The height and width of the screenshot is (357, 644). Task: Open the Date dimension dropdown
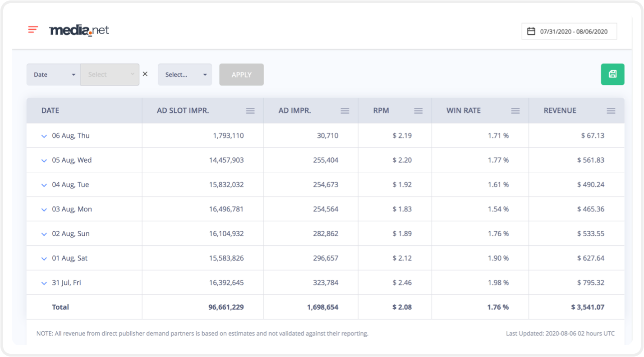tap(54, 74)
